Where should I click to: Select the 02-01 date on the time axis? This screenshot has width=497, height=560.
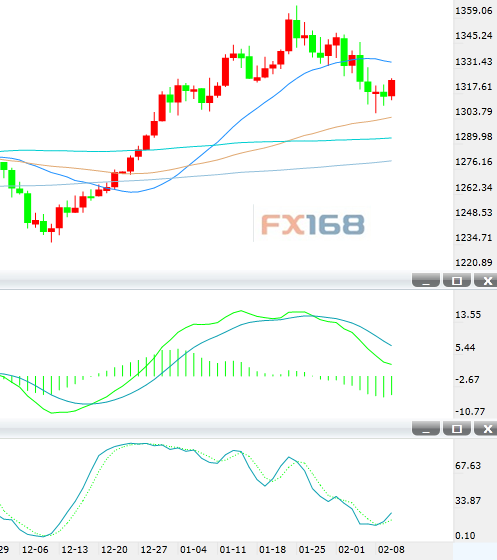click(352, 550)
